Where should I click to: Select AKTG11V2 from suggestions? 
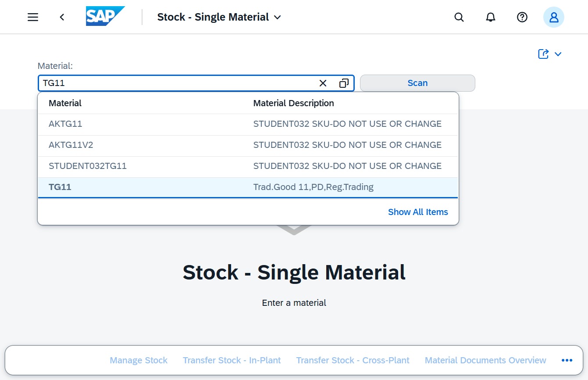(x=248, y=145)
